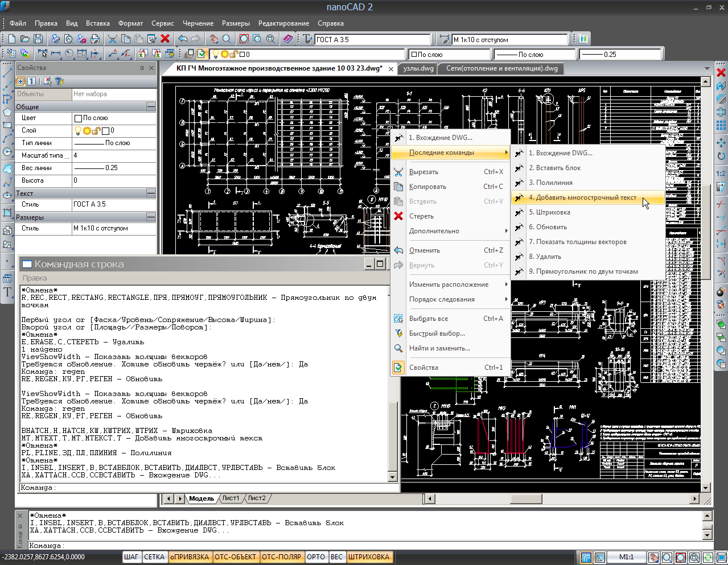Disable оПРИВЯЗКА object snap

pos(190,557)
